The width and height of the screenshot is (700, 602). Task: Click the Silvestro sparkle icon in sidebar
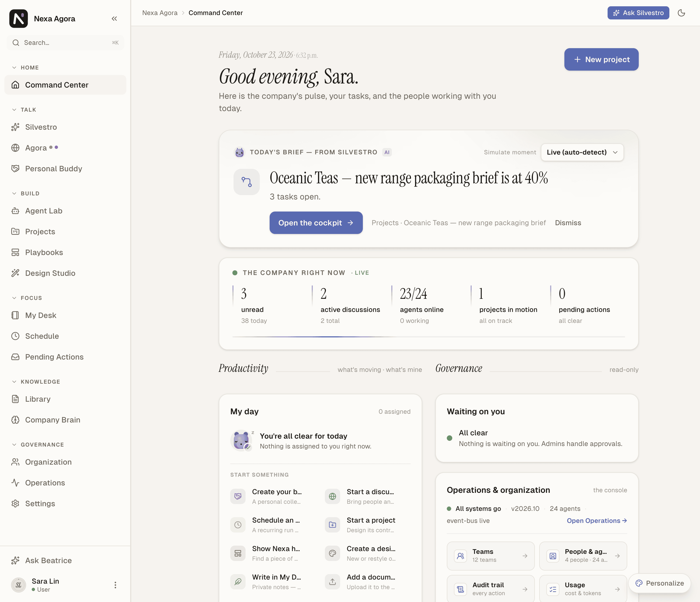[x=15, y=127]
